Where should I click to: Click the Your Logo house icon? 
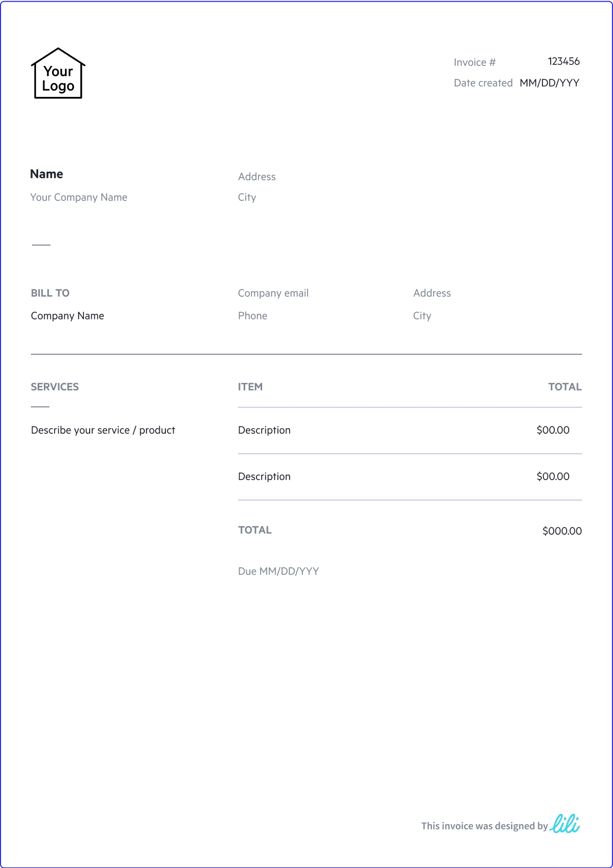point(58,74)
